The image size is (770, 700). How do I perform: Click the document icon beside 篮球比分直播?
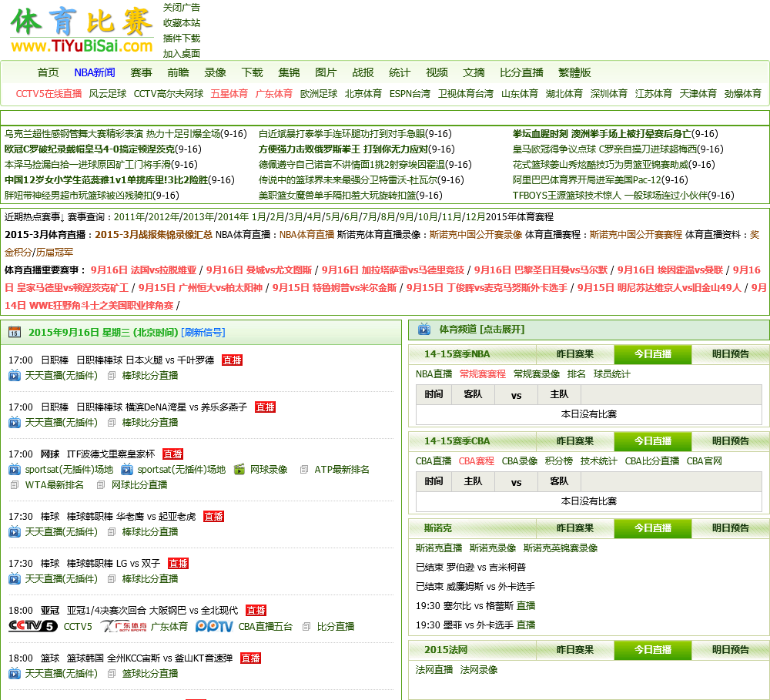[112, 674]
